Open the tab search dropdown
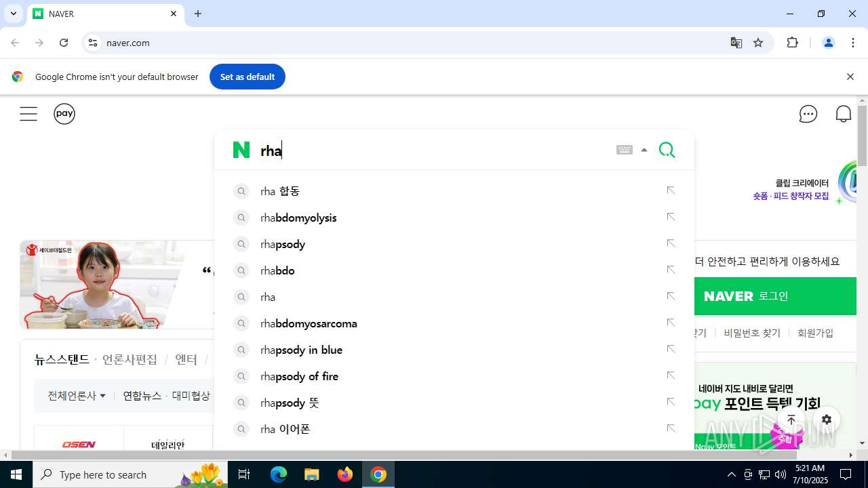This screenshot has height=488, width=868. [x=13, y=14]
